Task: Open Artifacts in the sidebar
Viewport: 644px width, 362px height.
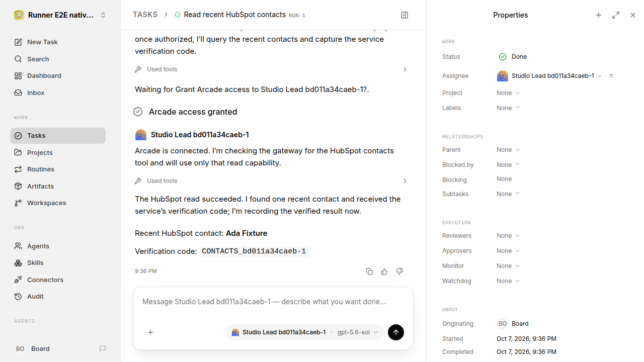Action: [58, 186]
